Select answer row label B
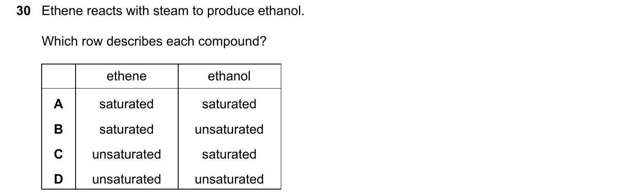Screen dimensions: 644x196 click(x=58, y=129)
